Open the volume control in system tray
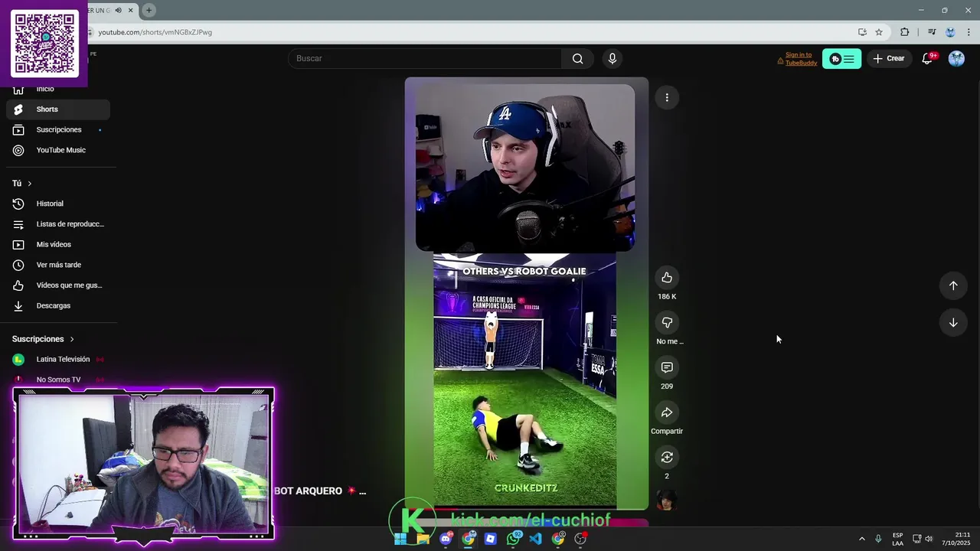This screenshot has height=551, width=980. tap(929, 539)
